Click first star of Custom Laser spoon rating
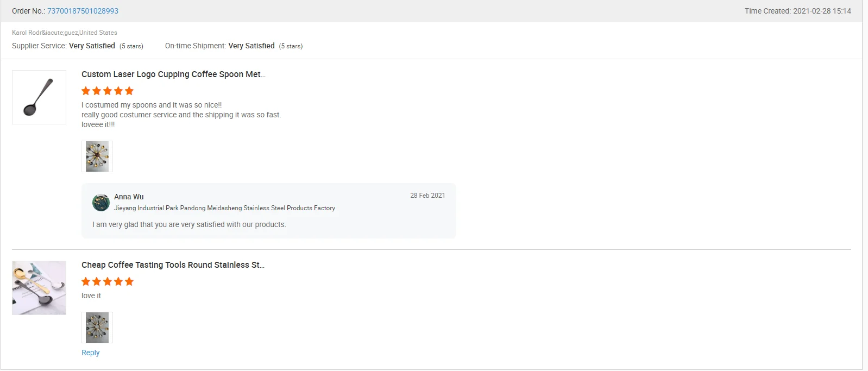 coord(86,91)
